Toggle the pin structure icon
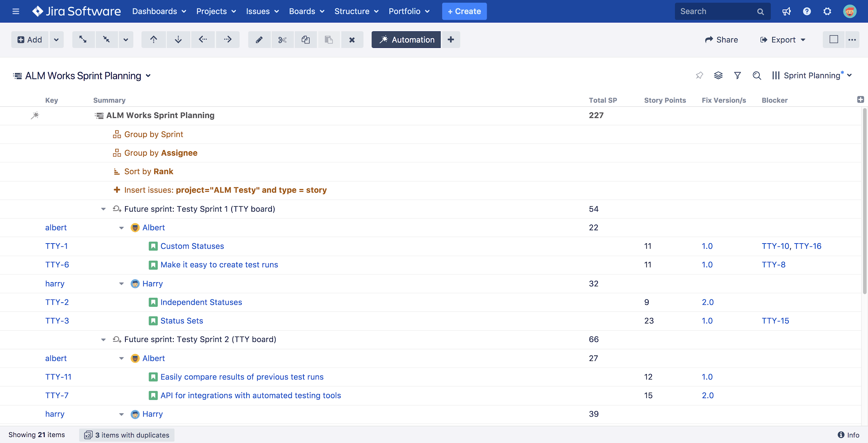This screenshot has width=868, height=443. coord(699,75)
